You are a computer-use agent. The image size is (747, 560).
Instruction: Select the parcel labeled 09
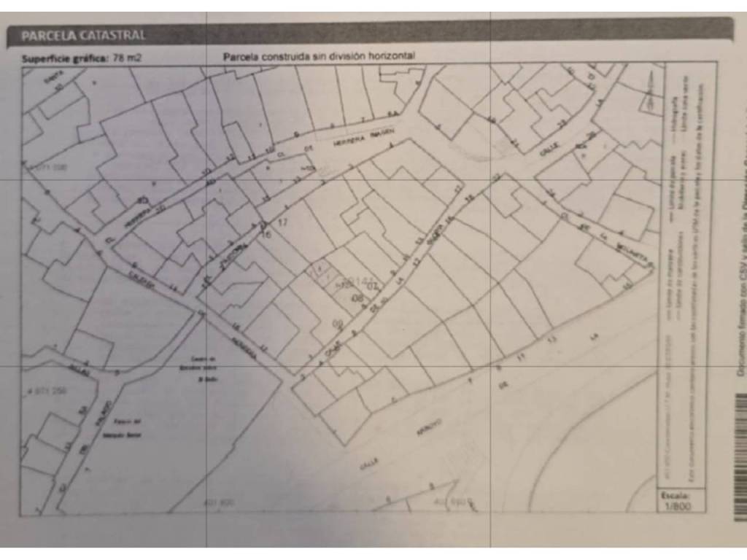(337, 323)
